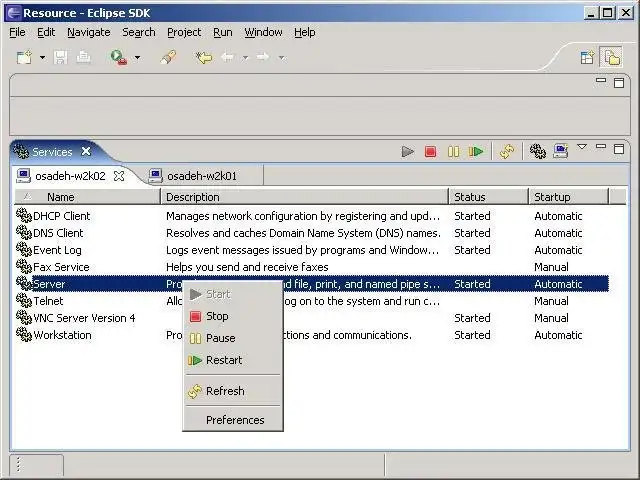This screenshot has height=480, width=640.
Task: Open the Services view menu triangle
Action: pyautogui.click(x=582, y=147)
